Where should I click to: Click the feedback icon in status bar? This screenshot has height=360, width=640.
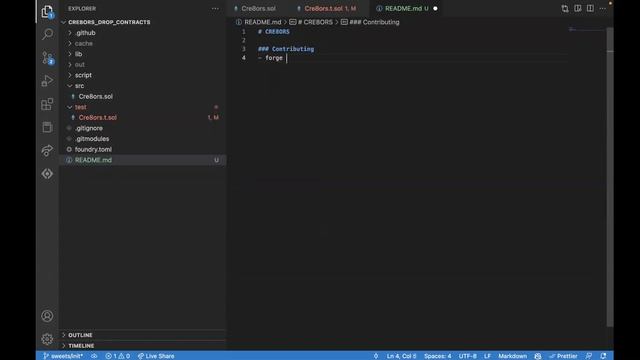tap(589, 356)
